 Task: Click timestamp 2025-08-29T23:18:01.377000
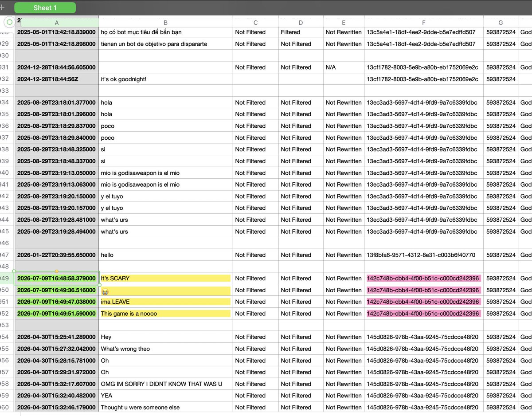click(57, 102)
